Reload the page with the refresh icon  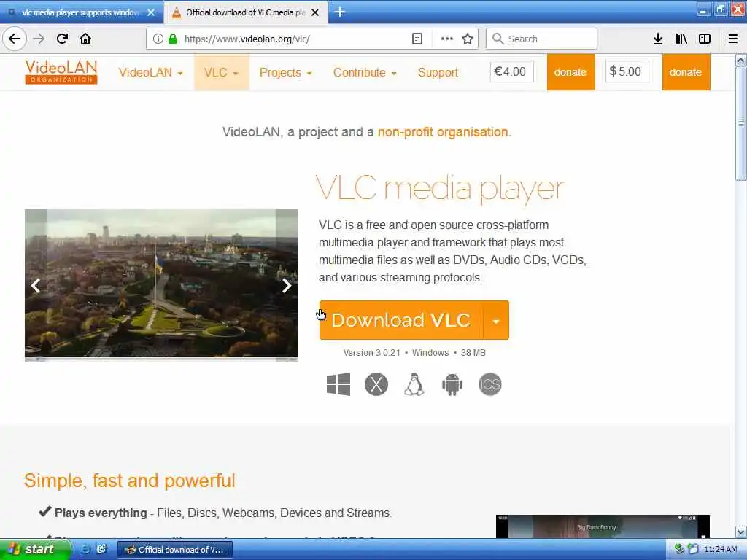pos(63,39)
